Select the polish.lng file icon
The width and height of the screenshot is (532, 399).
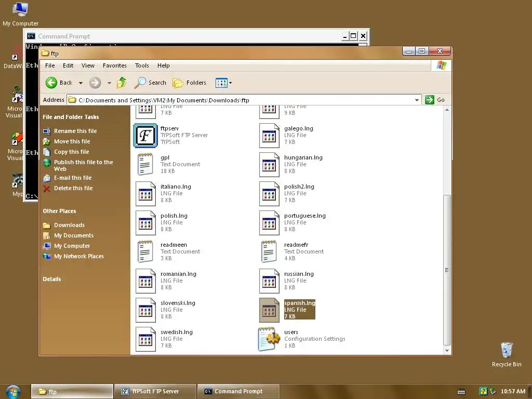pos(145,223)
